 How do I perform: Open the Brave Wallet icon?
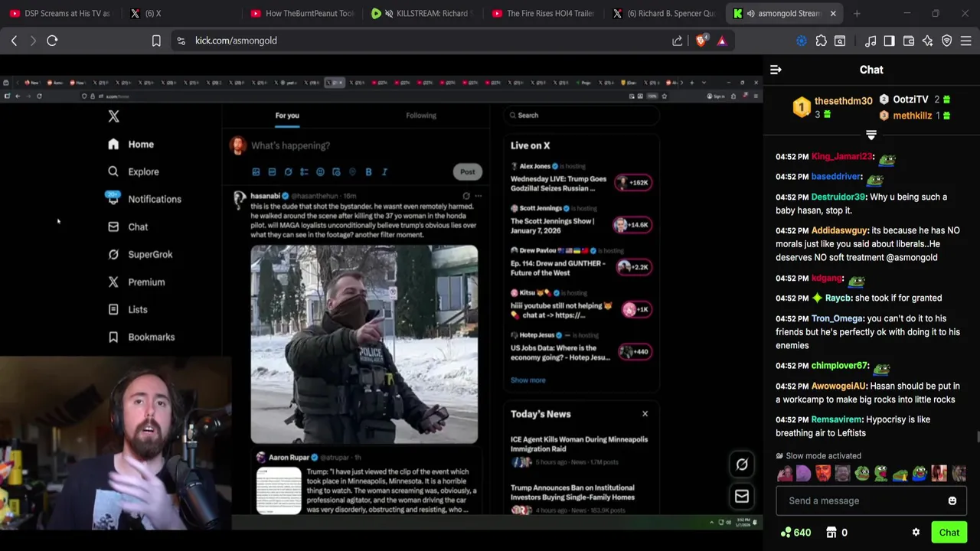(x=909, y=41)
